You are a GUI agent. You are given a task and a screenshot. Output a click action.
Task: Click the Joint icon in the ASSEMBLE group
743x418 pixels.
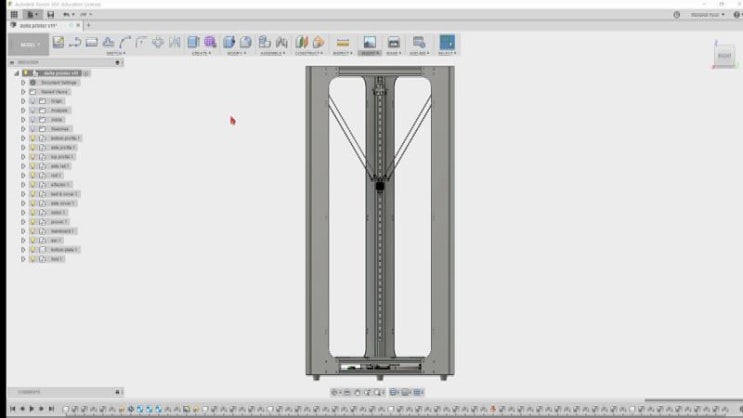tap(265, 42)
